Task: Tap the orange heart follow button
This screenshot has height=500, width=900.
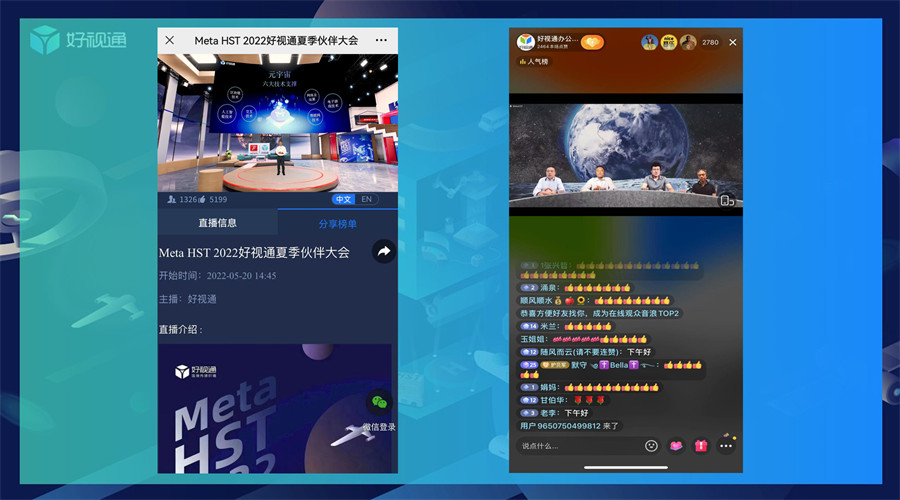Action: click(592, 42)
